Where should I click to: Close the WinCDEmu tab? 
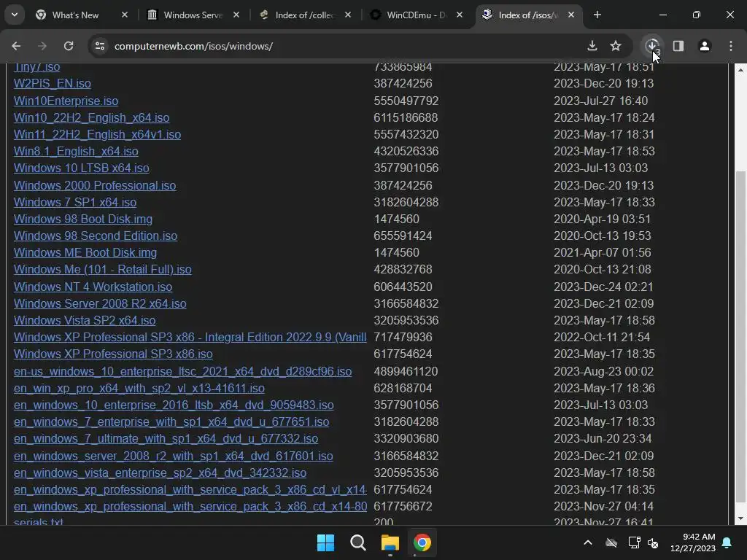tap(460, 15)
